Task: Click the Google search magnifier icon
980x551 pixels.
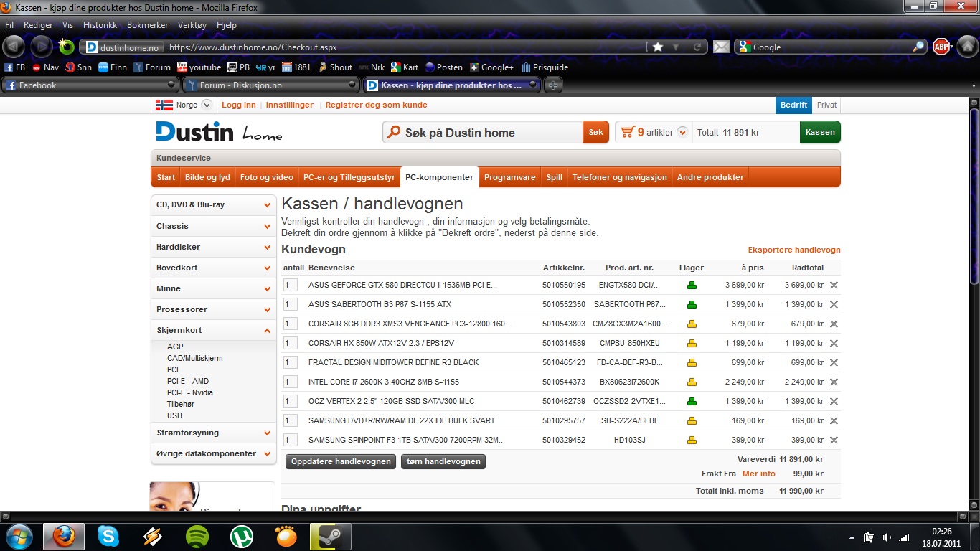Action: (x=918, y=47)
